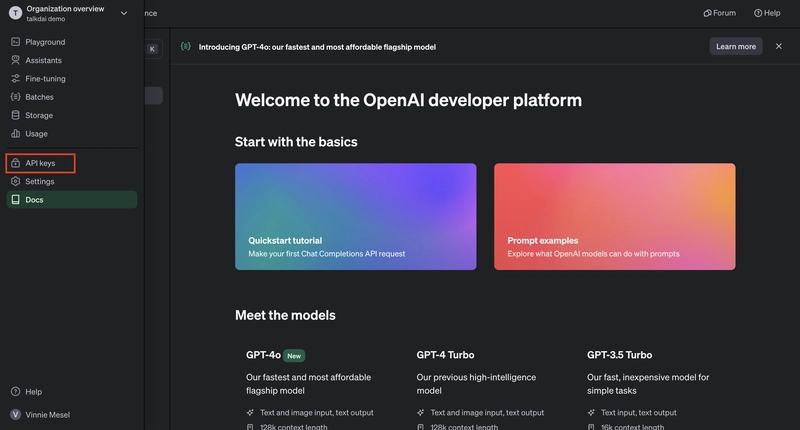
Task: Click the Playground sidebar icon
Action: (15, 42)
